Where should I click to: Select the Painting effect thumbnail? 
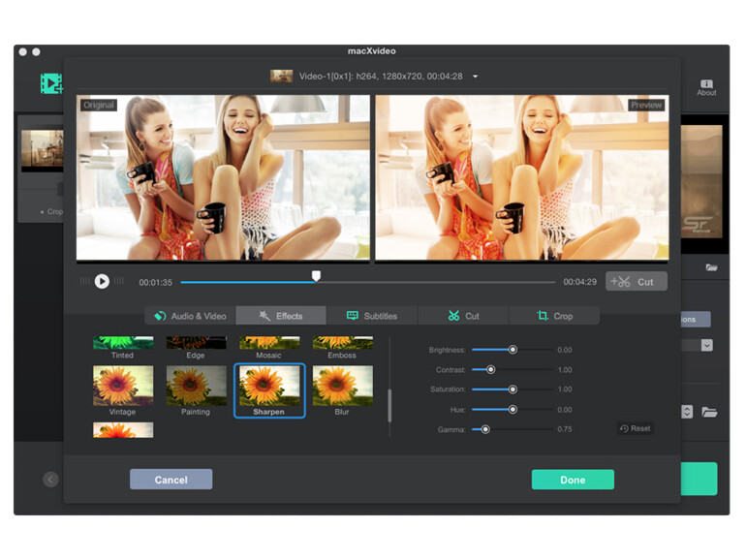(x=196, y=386)
